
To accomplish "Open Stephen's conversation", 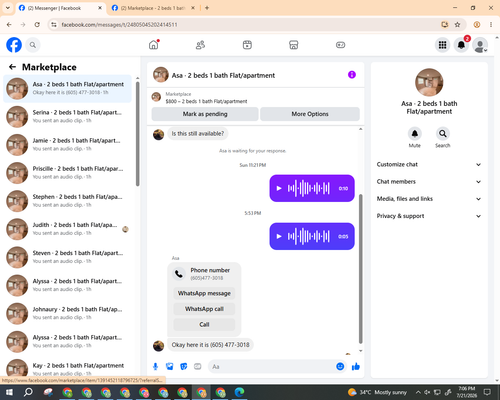I will tap(67, 201).
